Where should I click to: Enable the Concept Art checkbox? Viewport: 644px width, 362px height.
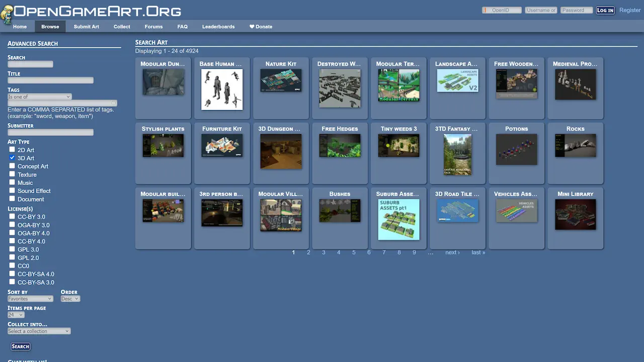(12, 165)
